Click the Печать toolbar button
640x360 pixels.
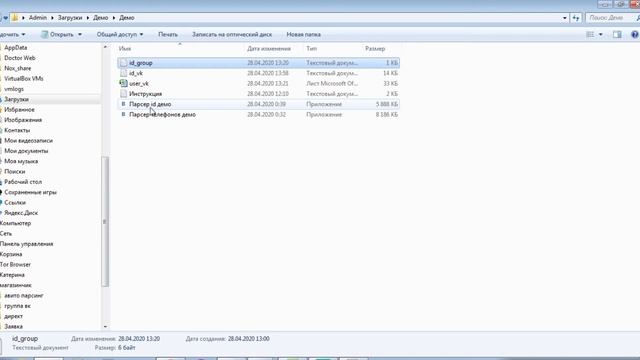168,35
